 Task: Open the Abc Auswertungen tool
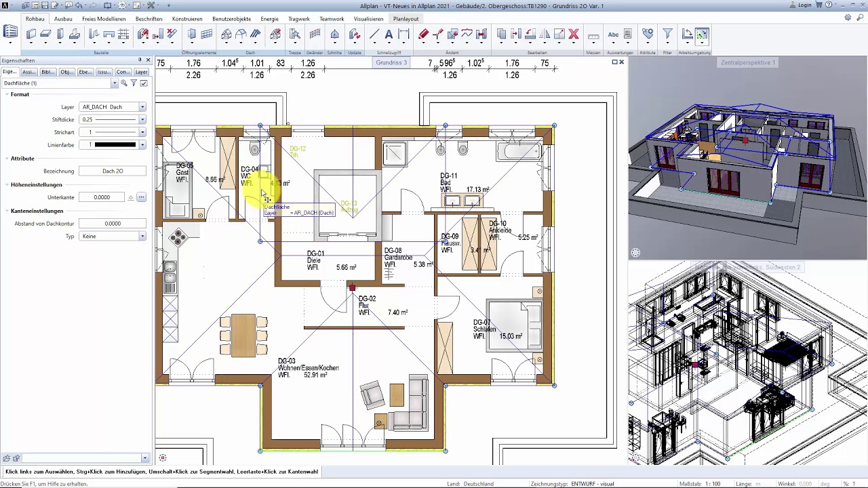click(613, 34)
